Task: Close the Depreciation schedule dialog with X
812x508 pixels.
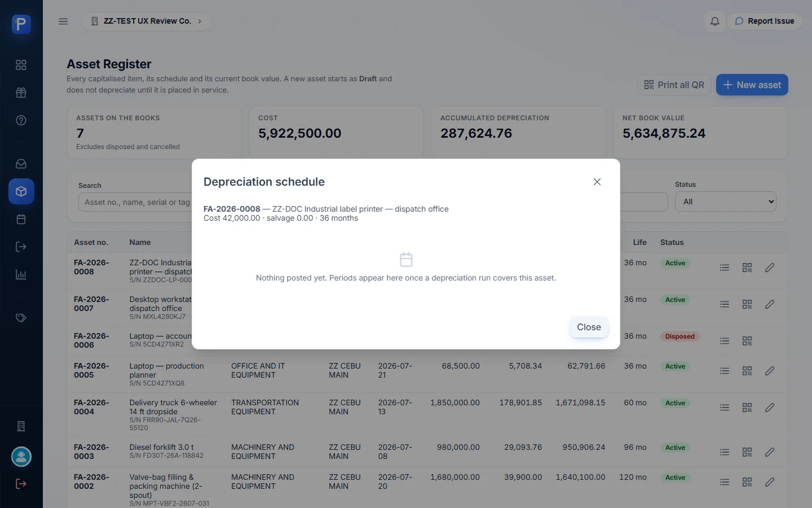Action: coord(597,182)
